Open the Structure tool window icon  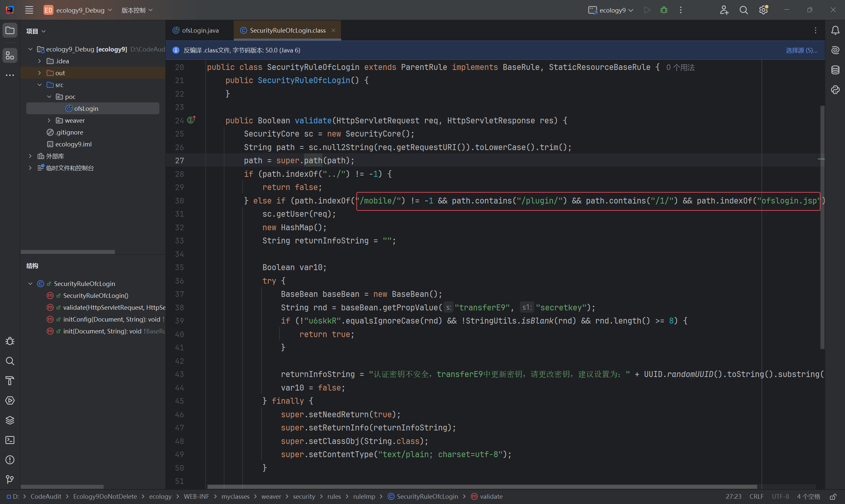tap(10, 55)
